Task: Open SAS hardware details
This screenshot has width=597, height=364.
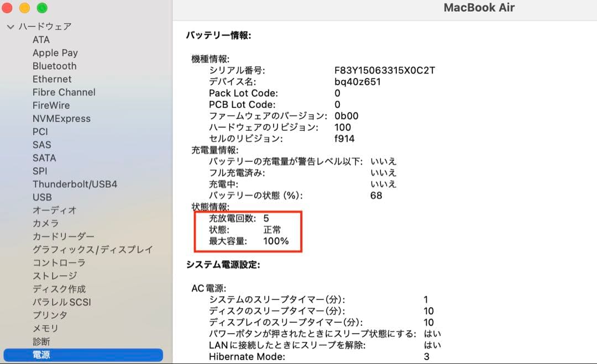Action: (41, 145)
